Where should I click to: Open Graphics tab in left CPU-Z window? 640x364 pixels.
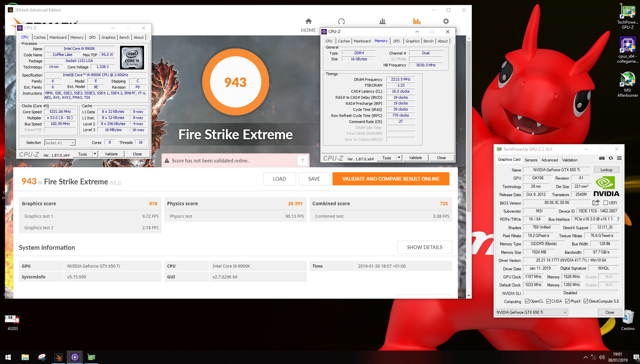[x=108, y=37]
